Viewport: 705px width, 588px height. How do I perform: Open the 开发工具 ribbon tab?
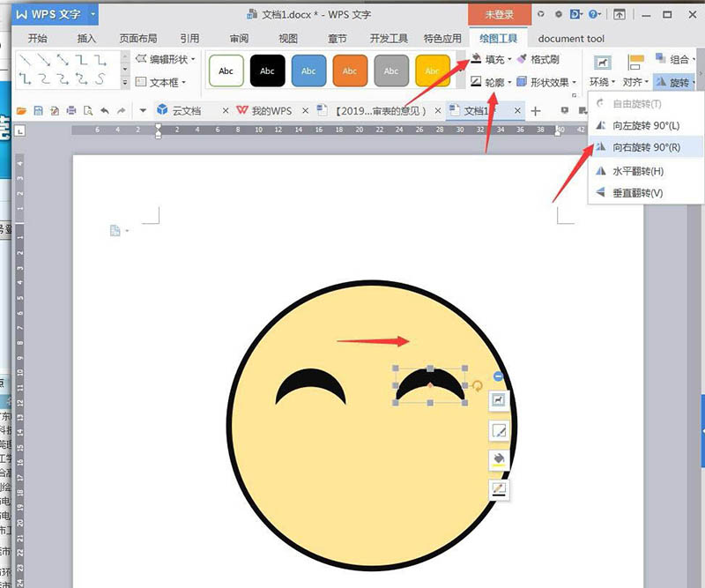(389, 39)
